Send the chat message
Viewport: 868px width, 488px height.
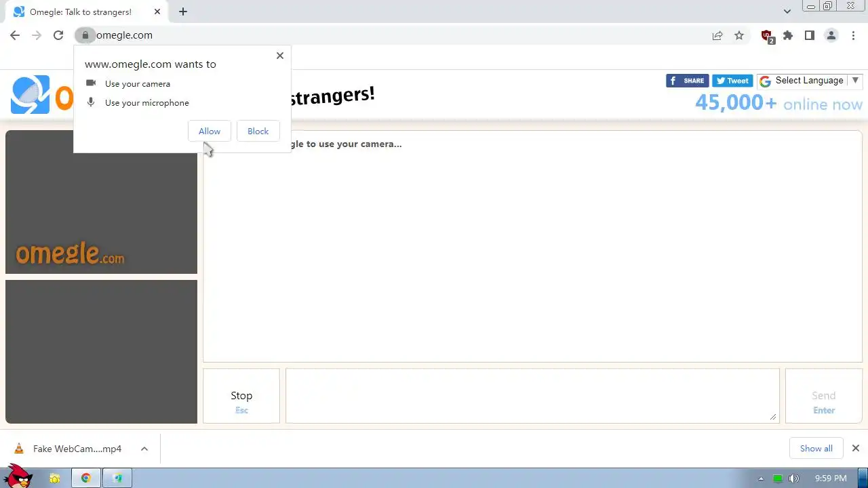[824, 396]
